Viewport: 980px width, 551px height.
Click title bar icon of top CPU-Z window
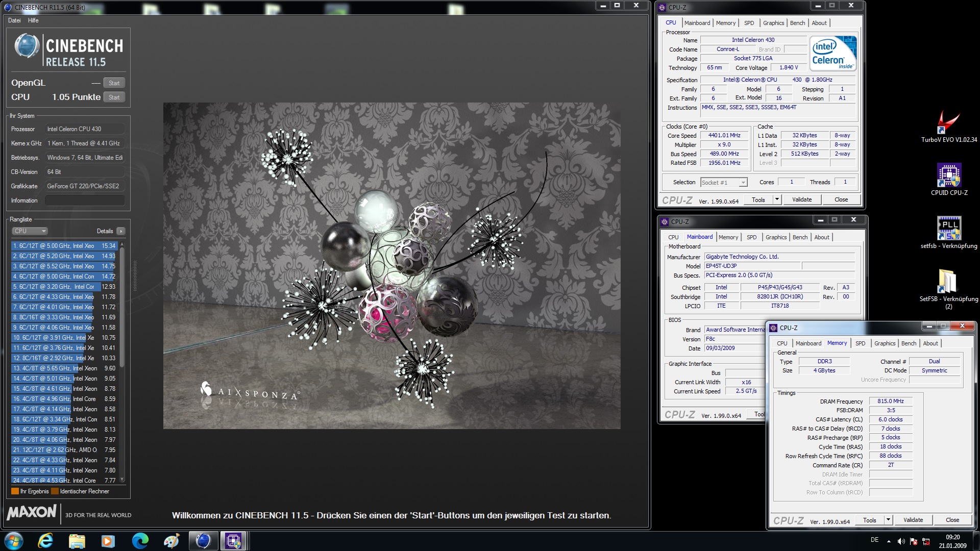[x=662, y=7]
